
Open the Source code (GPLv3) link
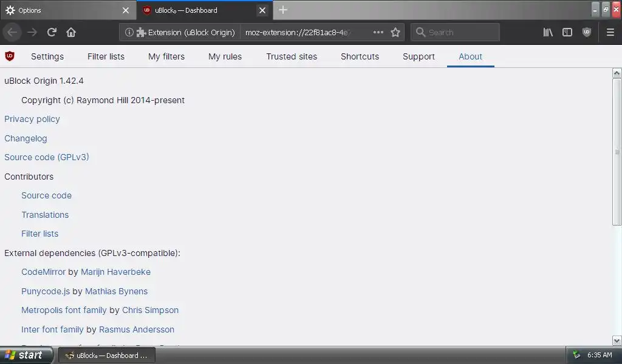pos(47,157)
